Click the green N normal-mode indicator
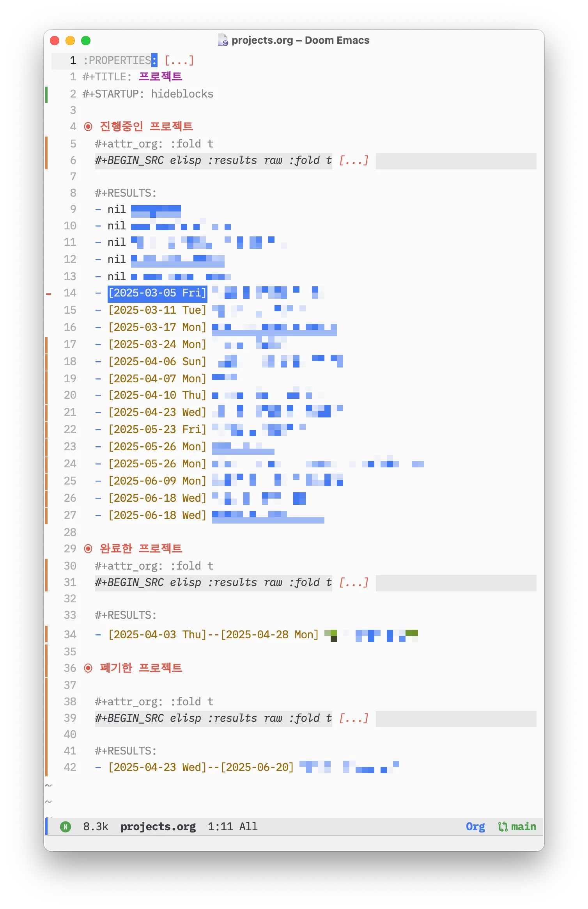Image resolution: width=588 pixels, height=909 pixels. click(66, 826)
